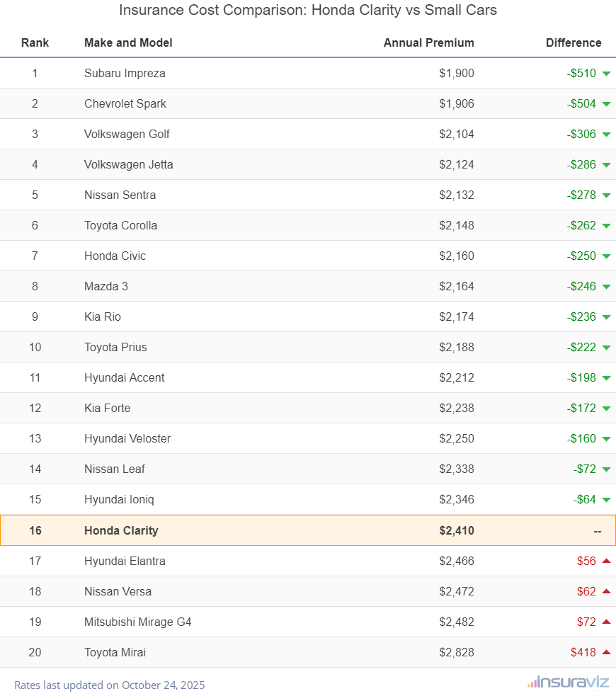Click the Insuraviz bar chart logo icon
Viewport: 616px width, 696px height.
[x=532, y=683]
